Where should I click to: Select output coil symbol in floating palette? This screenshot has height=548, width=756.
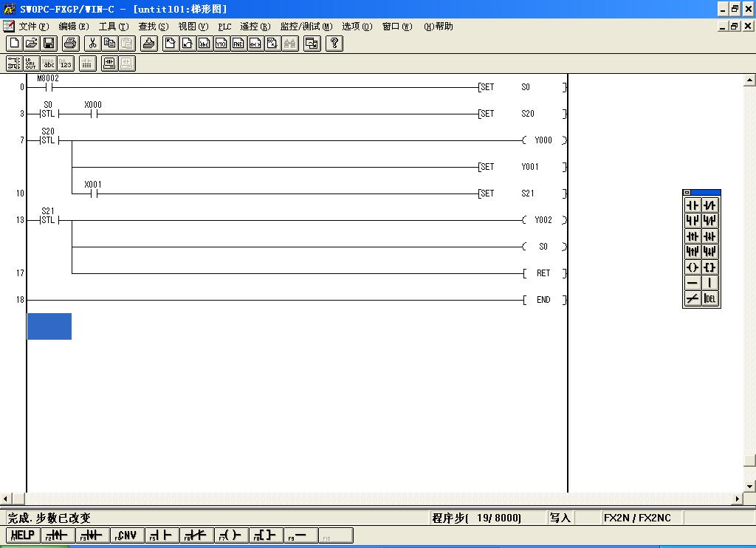coord(693,267)
